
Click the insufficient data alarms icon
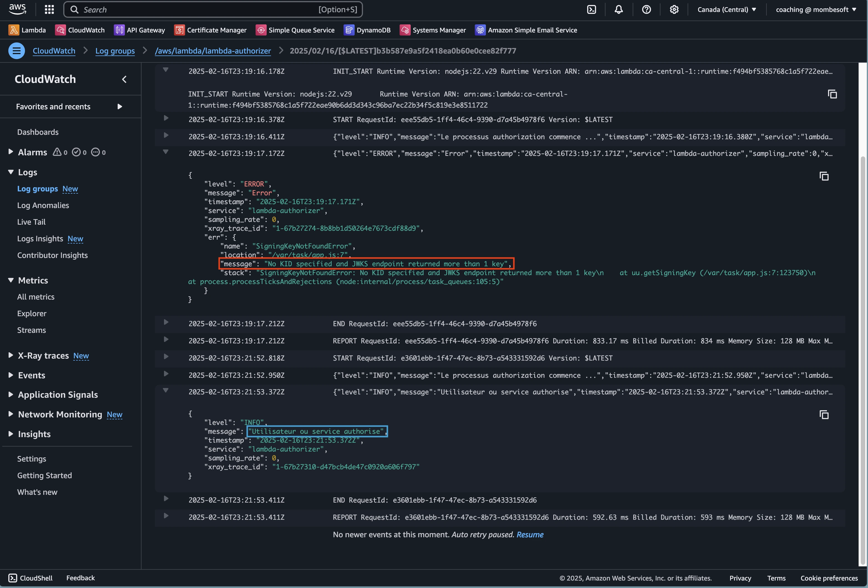click(96, 152)
